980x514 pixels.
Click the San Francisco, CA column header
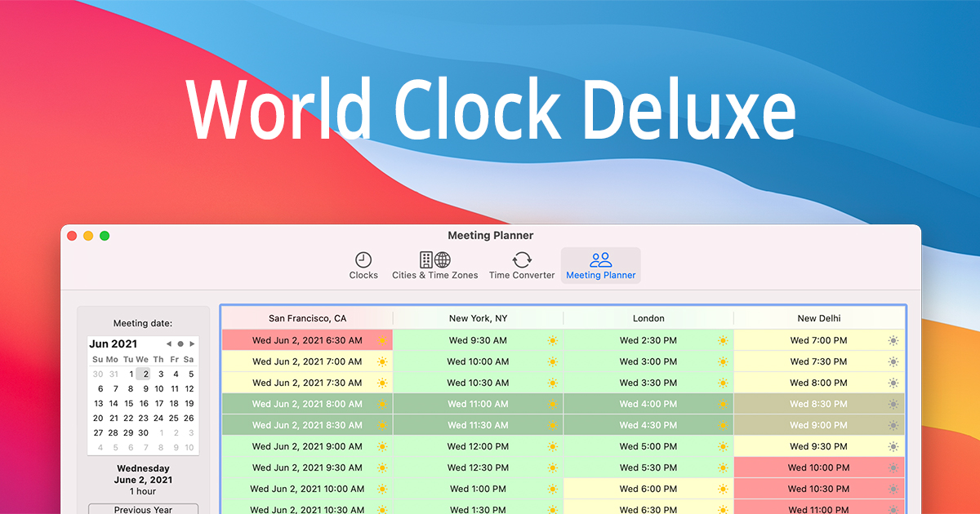click(x=307, y=318)
